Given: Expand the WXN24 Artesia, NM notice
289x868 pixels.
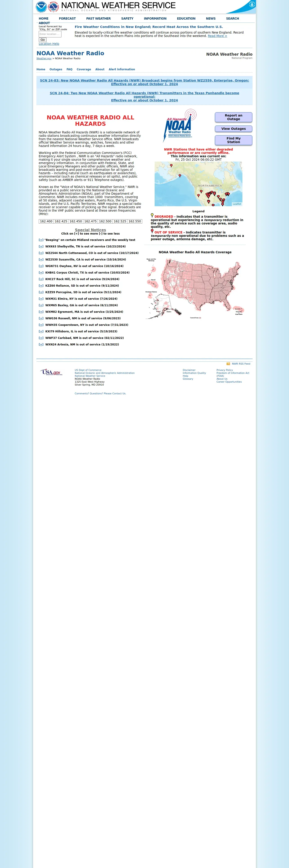Looking at the screenshot, I should 41,345.
